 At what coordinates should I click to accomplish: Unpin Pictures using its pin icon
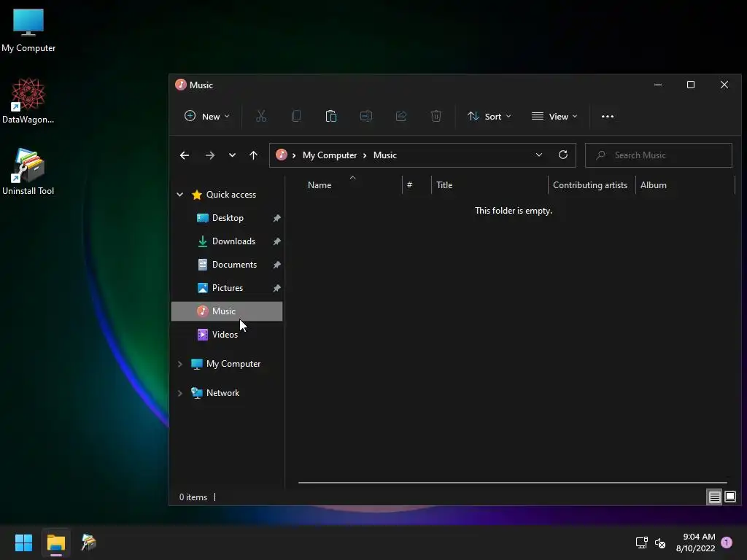[276, 288]
